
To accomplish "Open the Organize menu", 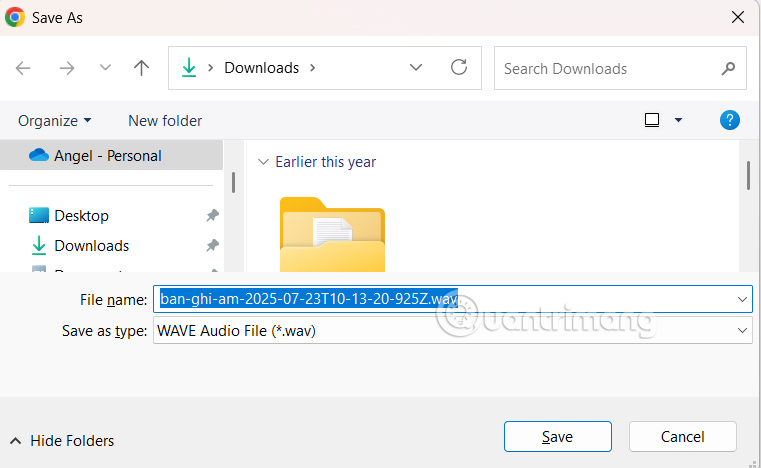I will pos(54,120).
